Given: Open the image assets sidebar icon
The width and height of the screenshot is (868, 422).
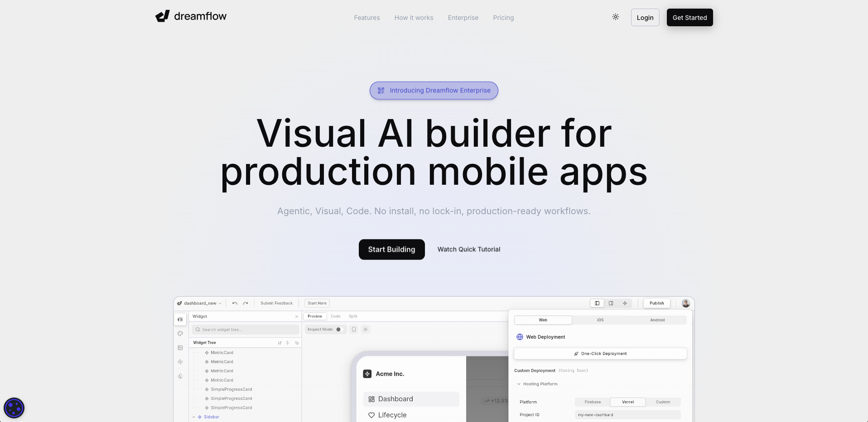Looking at the screenshot, I should tap(180, 348).
